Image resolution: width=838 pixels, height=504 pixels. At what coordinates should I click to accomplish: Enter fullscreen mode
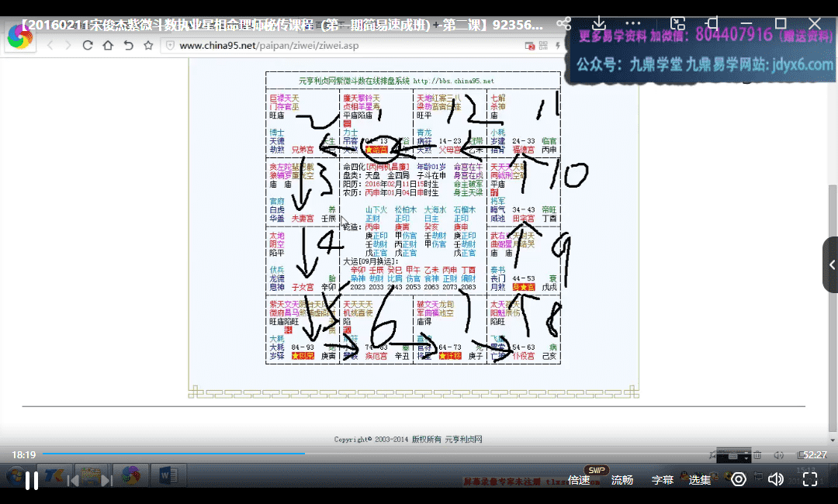pyautogui.click(x=809, y=479)
